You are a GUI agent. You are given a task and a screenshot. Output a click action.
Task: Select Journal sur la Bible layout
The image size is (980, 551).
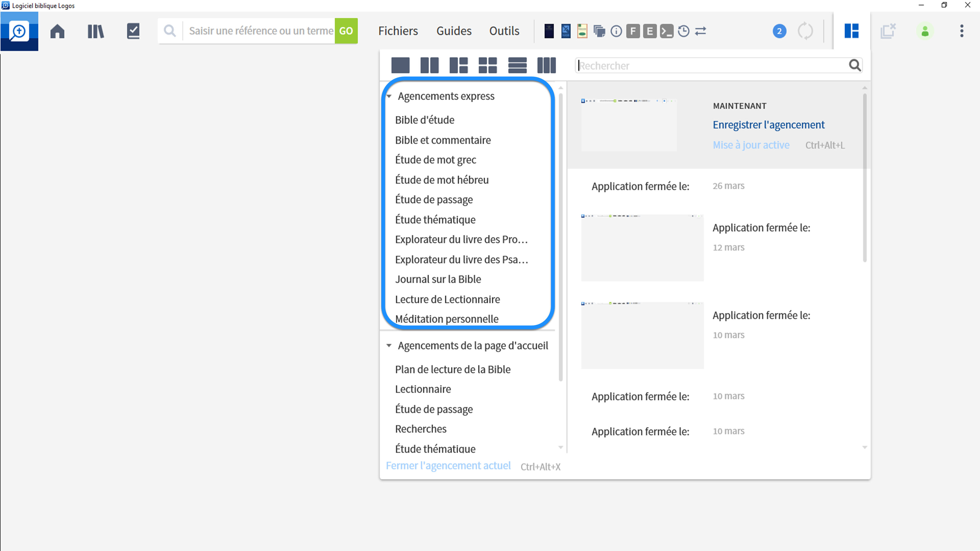click(438, 280)
